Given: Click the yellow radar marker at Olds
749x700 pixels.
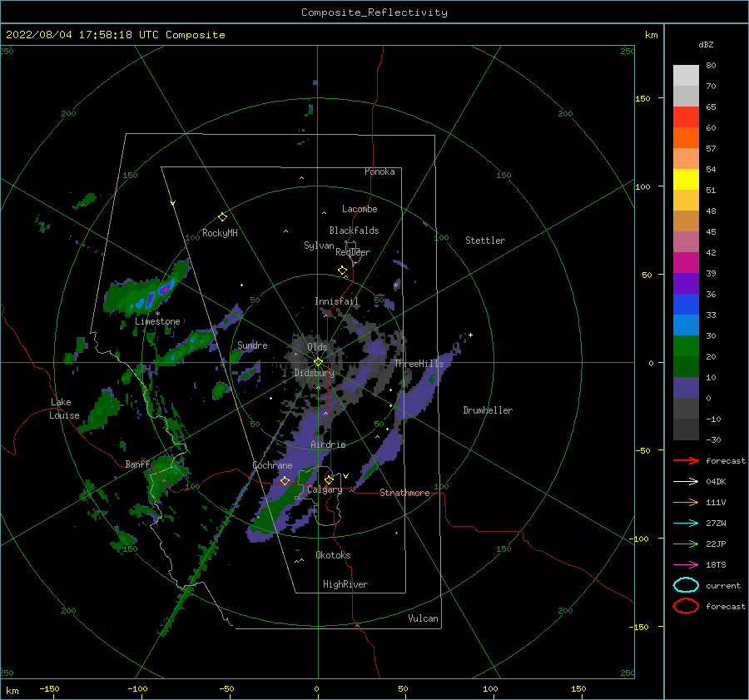Looking at the screenshot, I should 318,362.
